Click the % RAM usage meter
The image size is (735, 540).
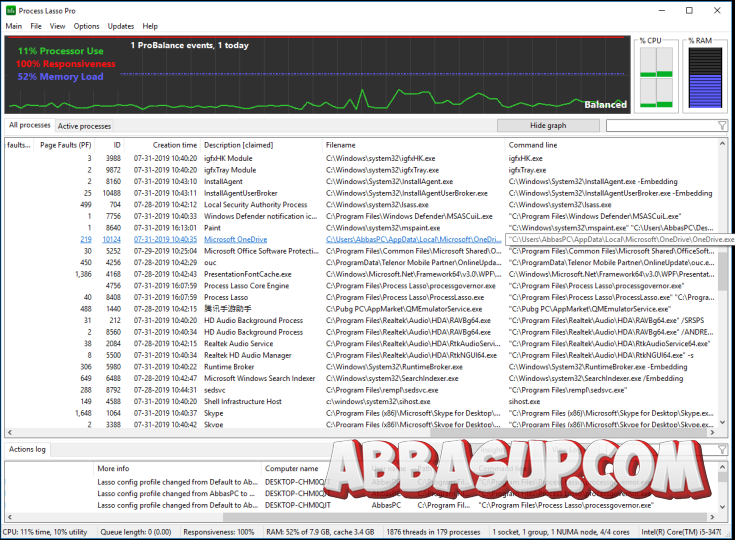[x=705, y=77]
